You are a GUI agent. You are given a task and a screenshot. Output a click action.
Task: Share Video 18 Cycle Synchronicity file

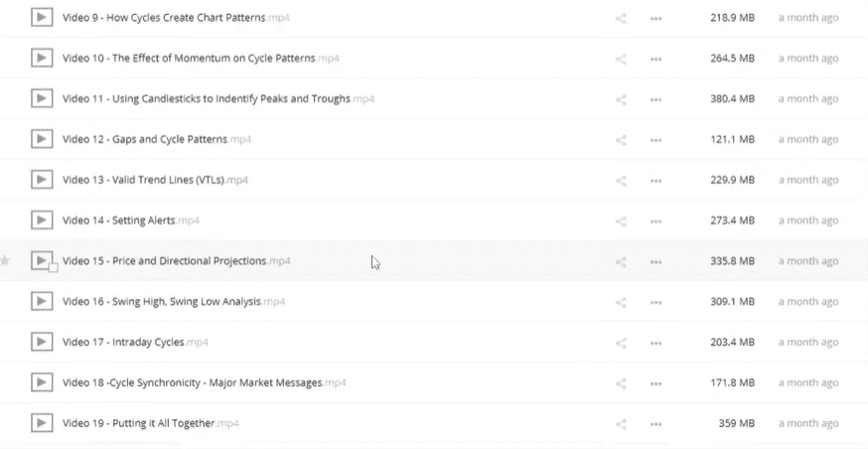click(621, 383)
